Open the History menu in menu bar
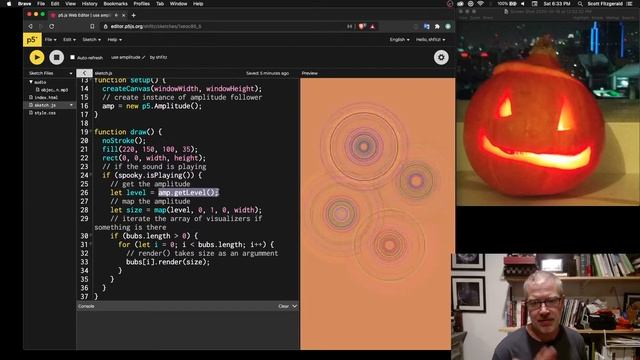Viewport: 640px width, 360px height. [x=89, y=4]
